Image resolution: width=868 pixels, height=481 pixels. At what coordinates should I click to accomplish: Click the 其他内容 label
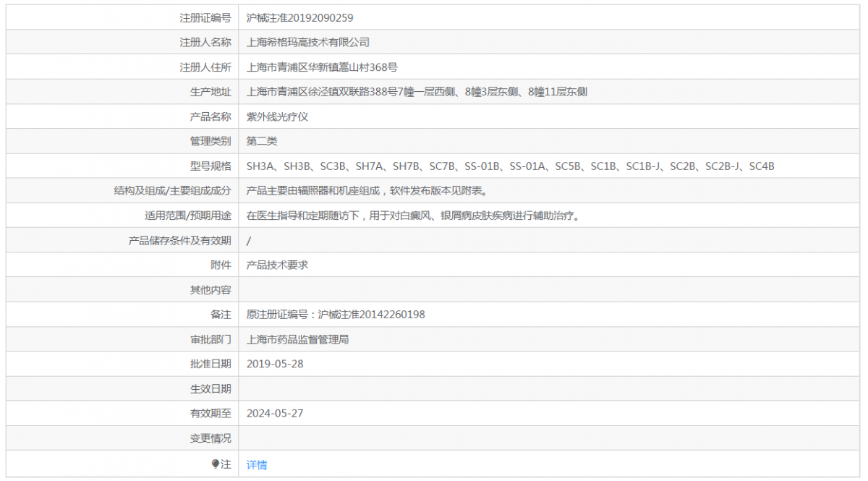(210, 289)
